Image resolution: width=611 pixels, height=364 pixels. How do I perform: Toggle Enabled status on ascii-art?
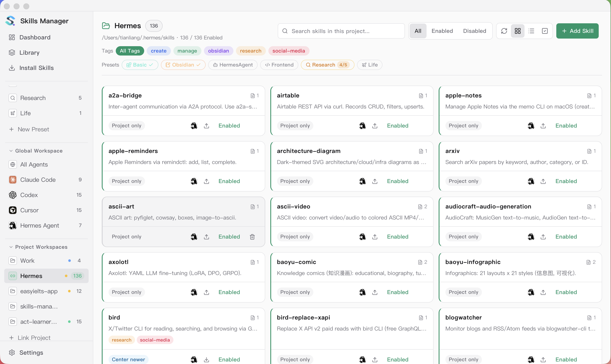[229, 237]
